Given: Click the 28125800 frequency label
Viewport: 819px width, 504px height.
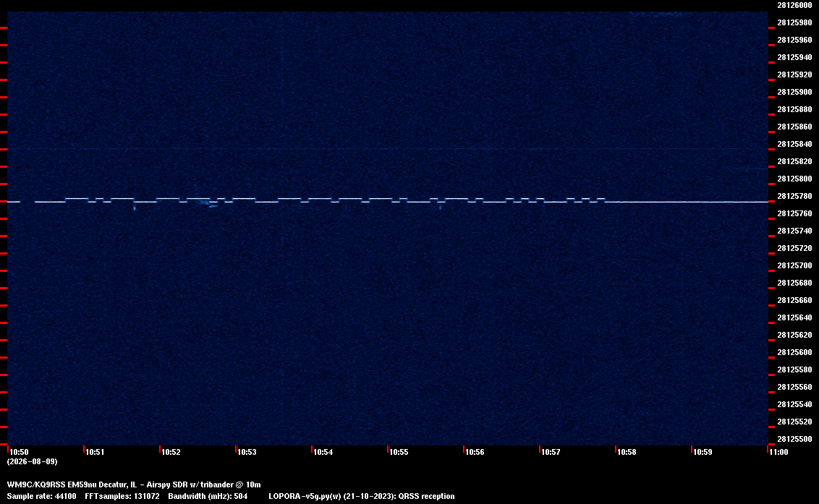Looking at the screenshot, I should 794,179.
